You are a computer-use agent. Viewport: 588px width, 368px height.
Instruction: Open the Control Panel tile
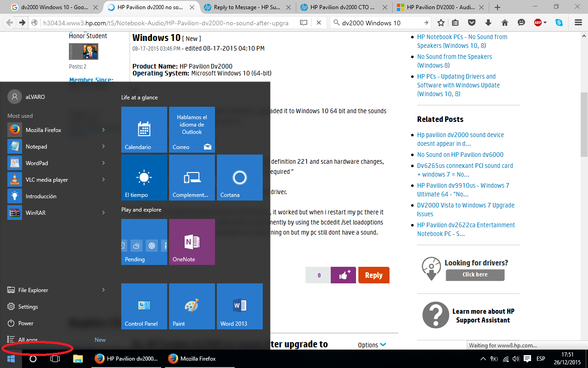(x=144, y=306)
